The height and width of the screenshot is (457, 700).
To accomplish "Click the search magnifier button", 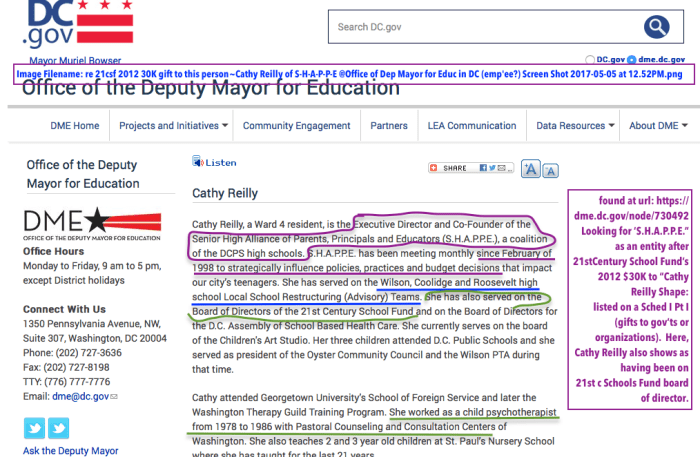I will pyautogui.click(x=656, y=27).
